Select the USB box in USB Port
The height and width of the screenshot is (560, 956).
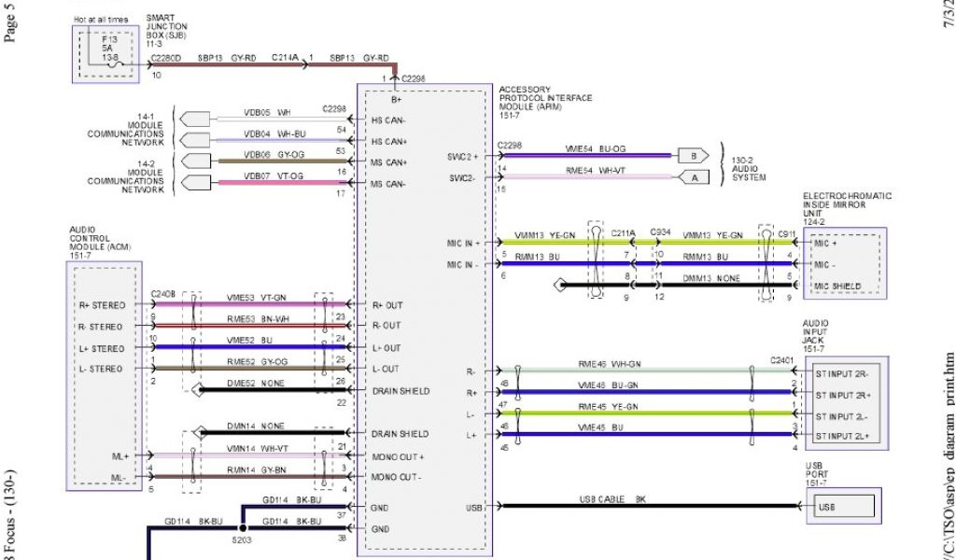(x=843, y=507)
